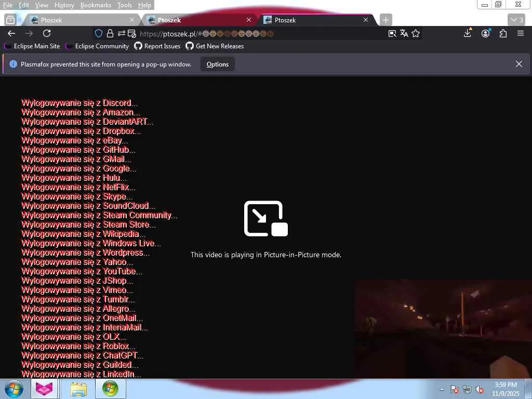Open the View menu

click(42, 5)
